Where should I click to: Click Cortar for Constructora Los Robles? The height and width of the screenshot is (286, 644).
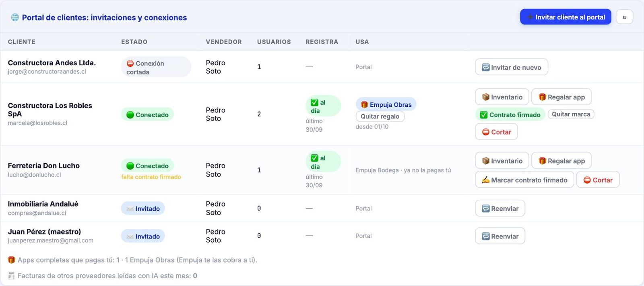tap(496, 132)
